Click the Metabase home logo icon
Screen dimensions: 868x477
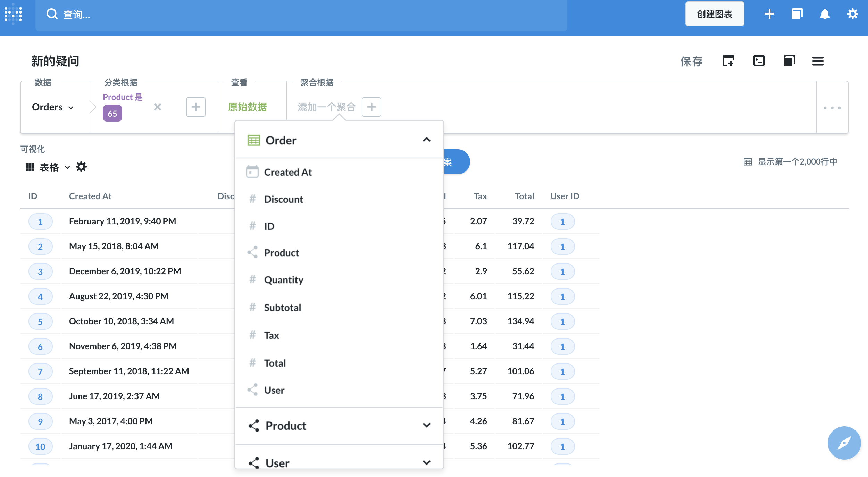tap(13, 14)
